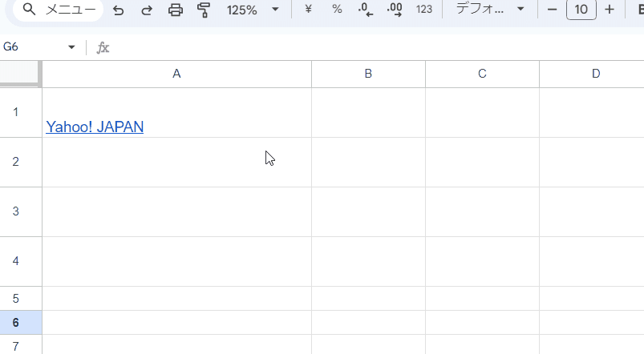Activate the paint format roller icon
This screenshot has width=644, height=354.
204,10
